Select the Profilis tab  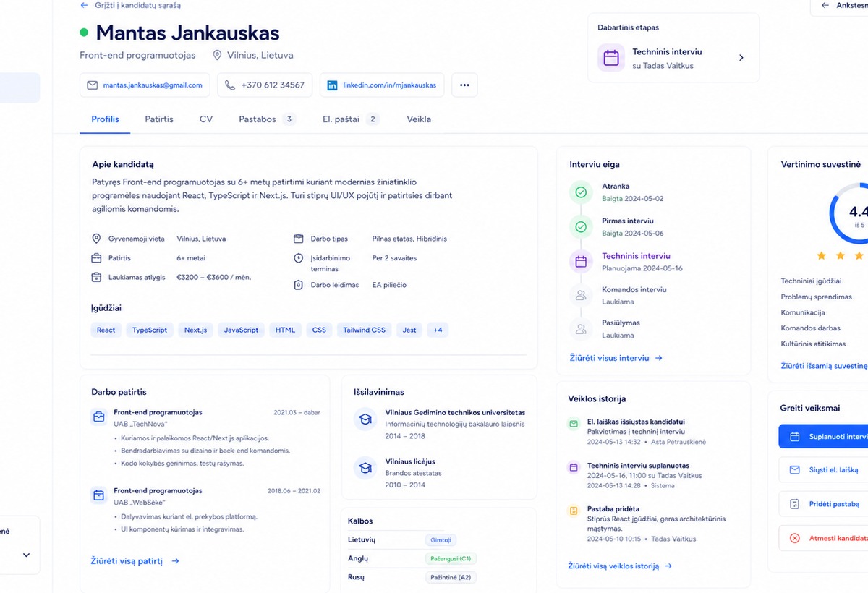[x=106, y=119]
